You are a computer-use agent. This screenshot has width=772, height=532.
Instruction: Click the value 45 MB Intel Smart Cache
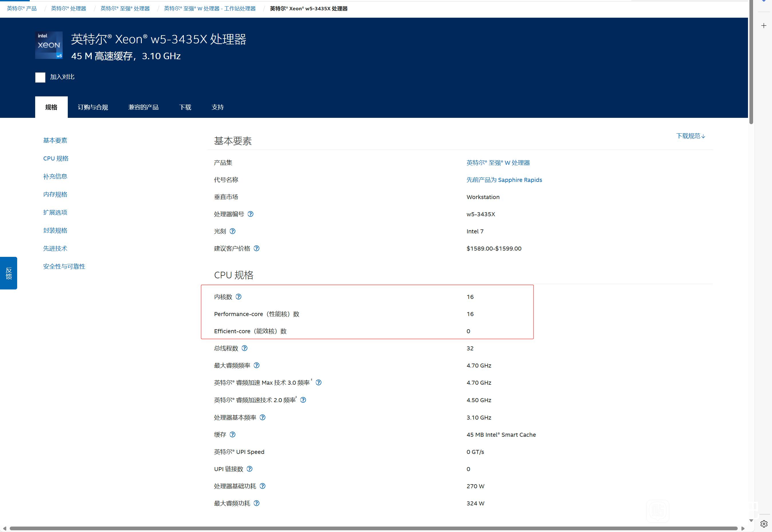click(501, 435)
